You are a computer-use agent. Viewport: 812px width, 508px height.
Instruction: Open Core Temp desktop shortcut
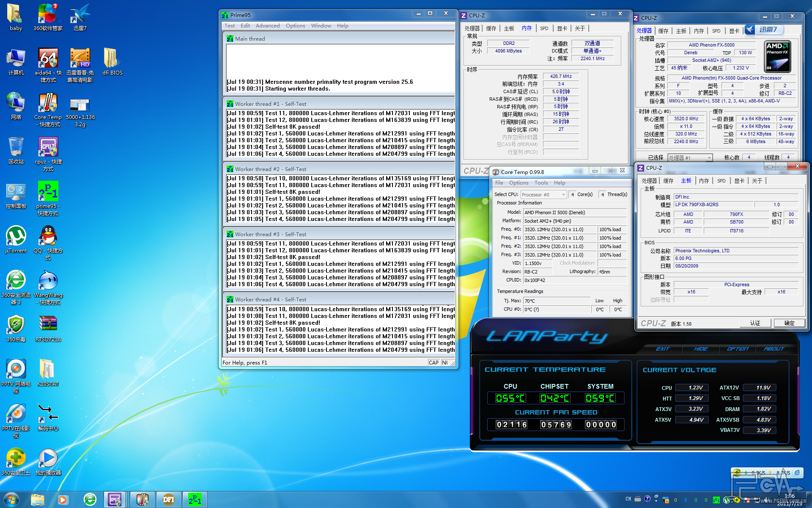tap(48, 110)
